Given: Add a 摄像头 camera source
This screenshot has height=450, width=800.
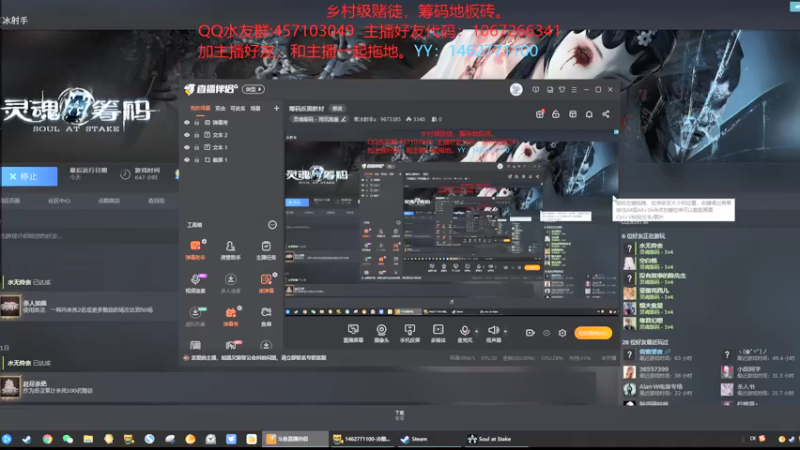Looking at the screenshot, I should (x=381, y=333).
